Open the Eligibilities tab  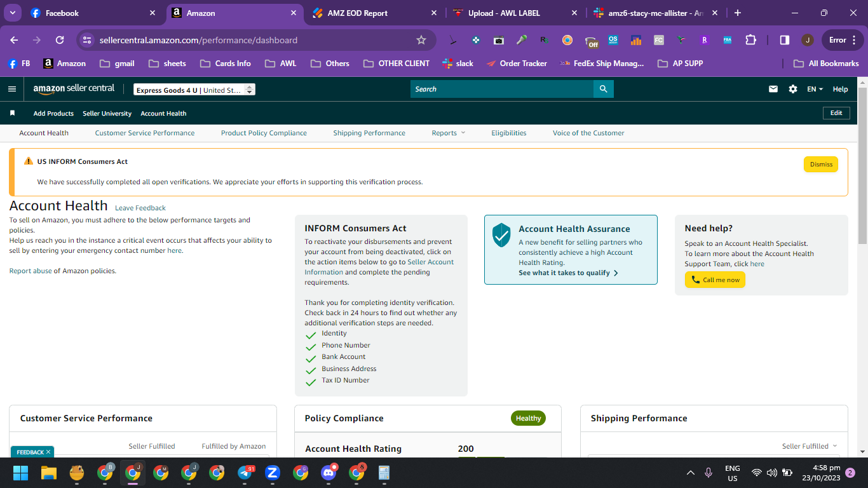pos(509,133)
